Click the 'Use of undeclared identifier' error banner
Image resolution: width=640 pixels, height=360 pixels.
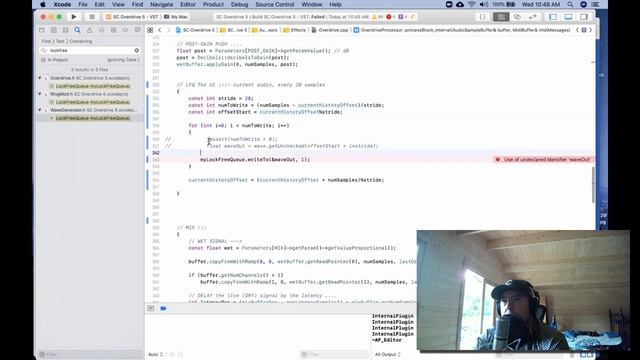tap(543, 160)
